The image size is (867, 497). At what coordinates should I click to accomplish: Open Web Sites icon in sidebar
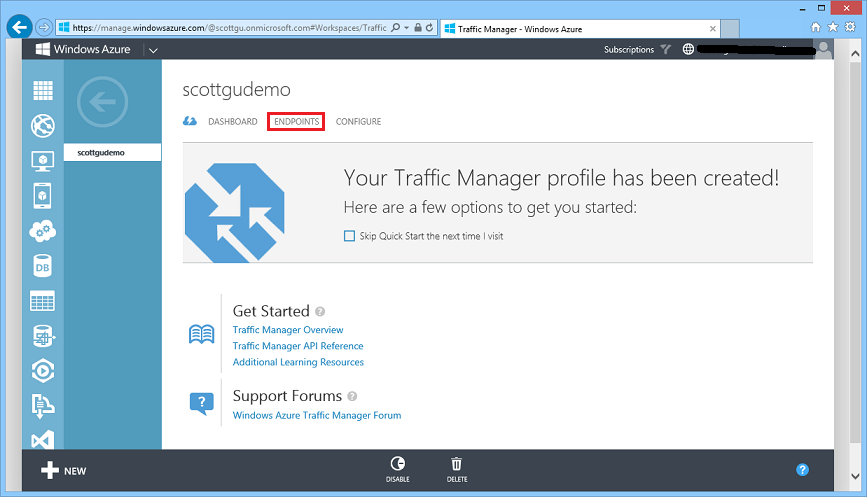click(43, 126)
